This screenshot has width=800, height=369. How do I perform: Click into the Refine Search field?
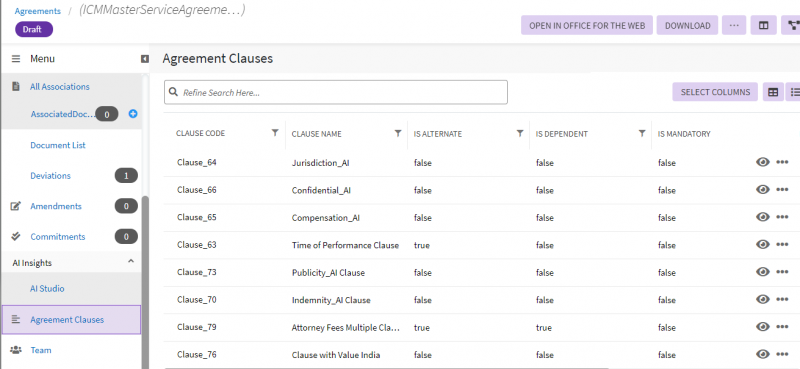(x=336, y=92)
